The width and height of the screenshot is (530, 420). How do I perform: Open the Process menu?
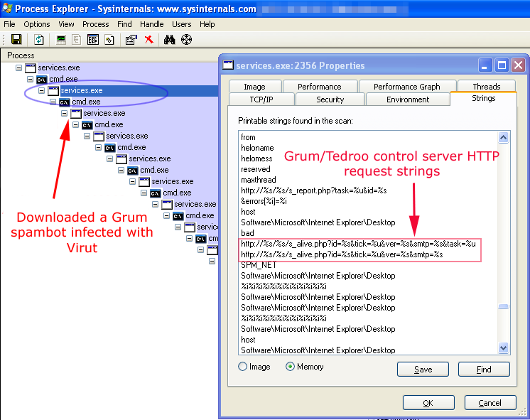[x=96, y=24]
